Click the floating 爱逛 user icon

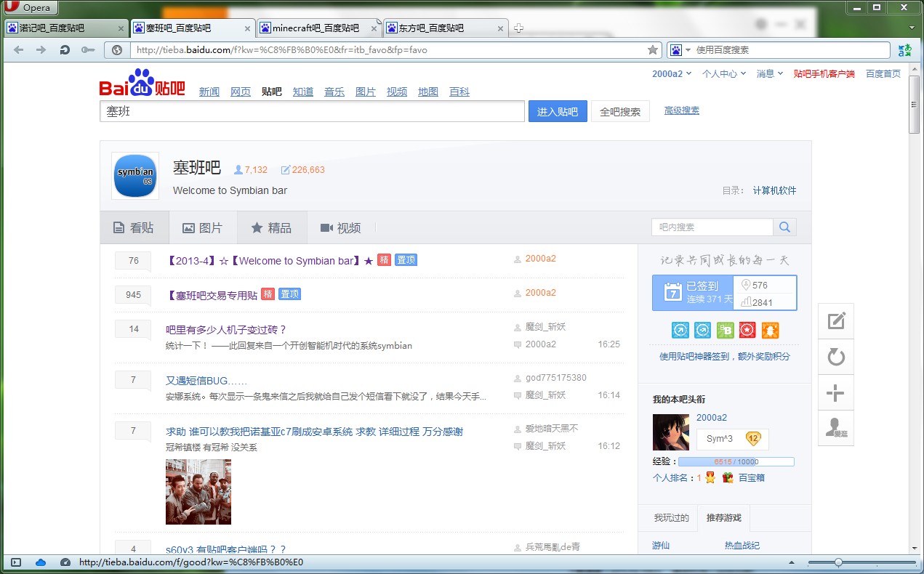click(x=836, y=429)
